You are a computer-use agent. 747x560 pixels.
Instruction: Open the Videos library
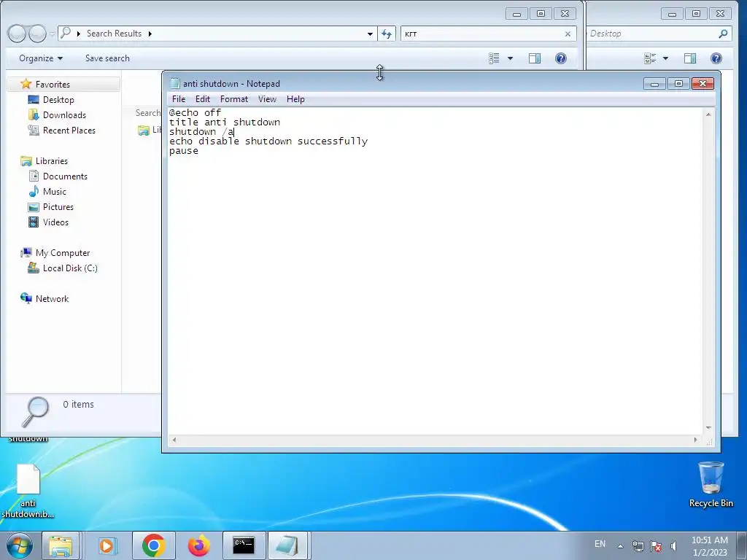click(55, 222)
